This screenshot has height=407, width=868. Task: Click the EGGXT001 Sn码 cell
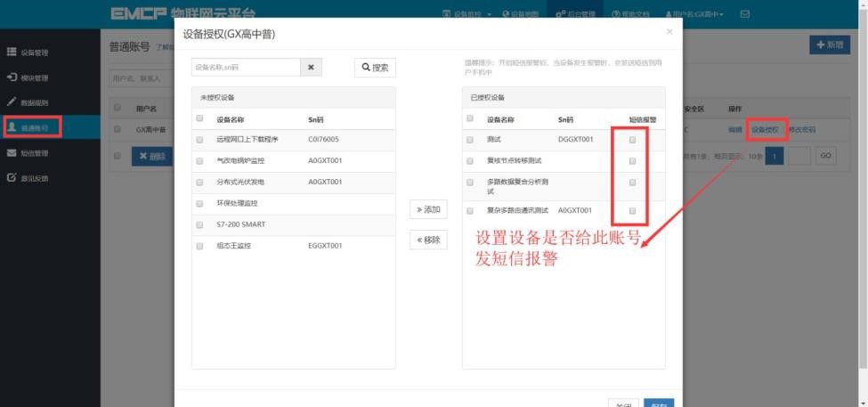click(325, 245)
